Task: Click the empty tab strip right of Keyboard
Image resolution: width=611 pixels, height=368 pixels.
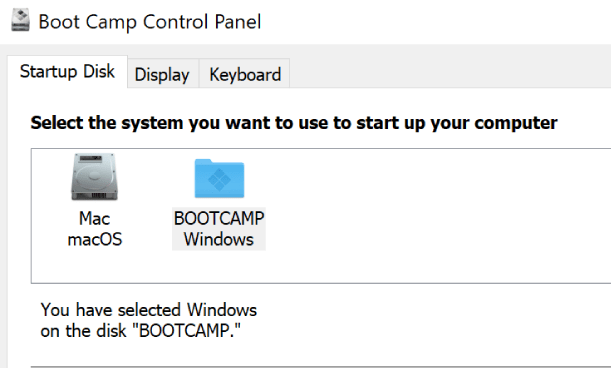Action: coord(450,73)
